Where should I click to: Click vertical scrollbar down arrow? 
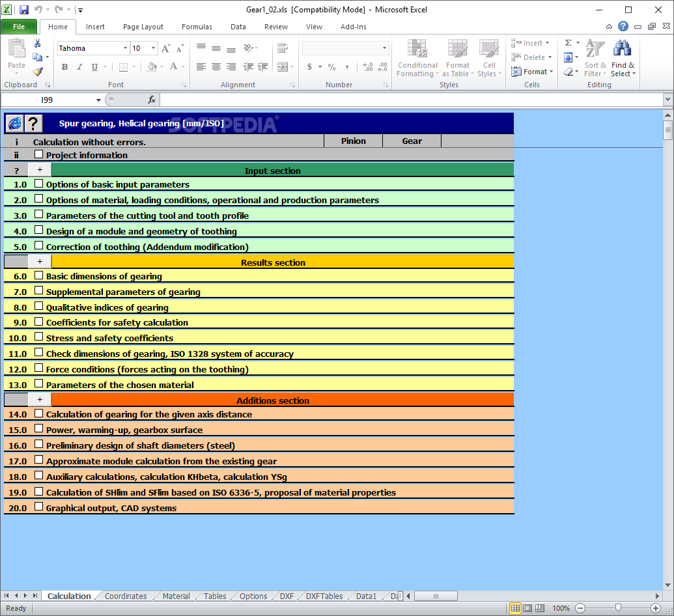pos(667,585)
